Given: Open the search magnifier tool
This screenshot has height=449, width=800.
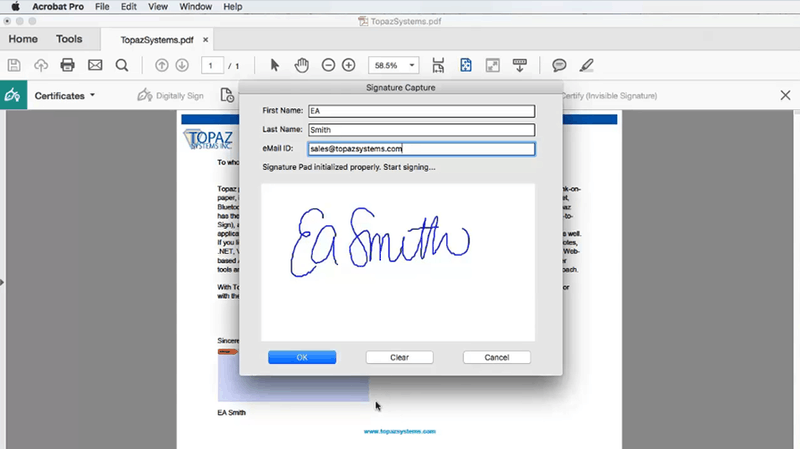Looking at the screenshot, I should 122,65.
